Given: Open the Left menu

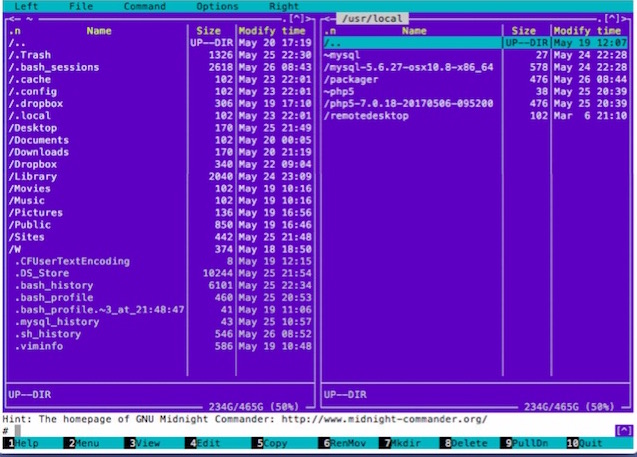Looking at the screenshot, I should pos(26,6).
